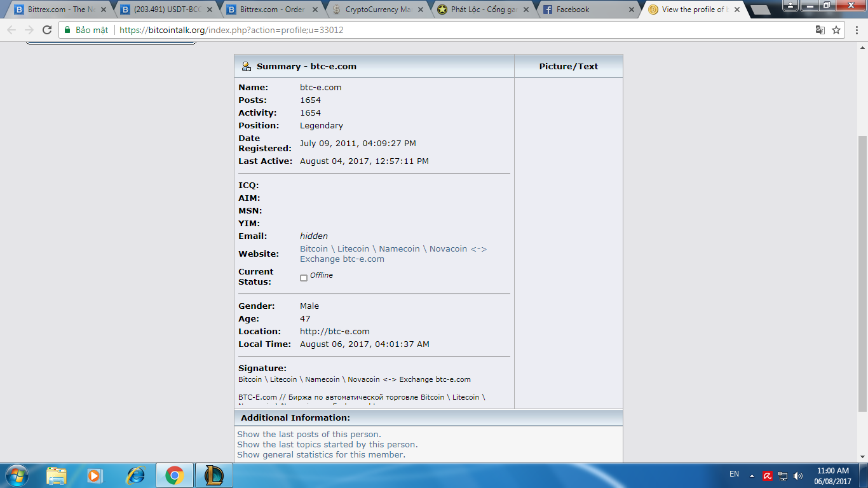Click the Location value http://btc-e.com

(x=335, y=332)
